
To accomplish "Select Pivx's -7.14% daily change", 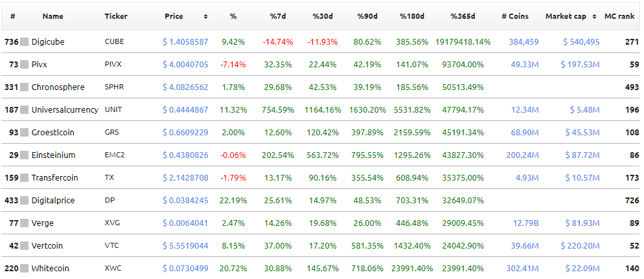I will coord(233,65).
